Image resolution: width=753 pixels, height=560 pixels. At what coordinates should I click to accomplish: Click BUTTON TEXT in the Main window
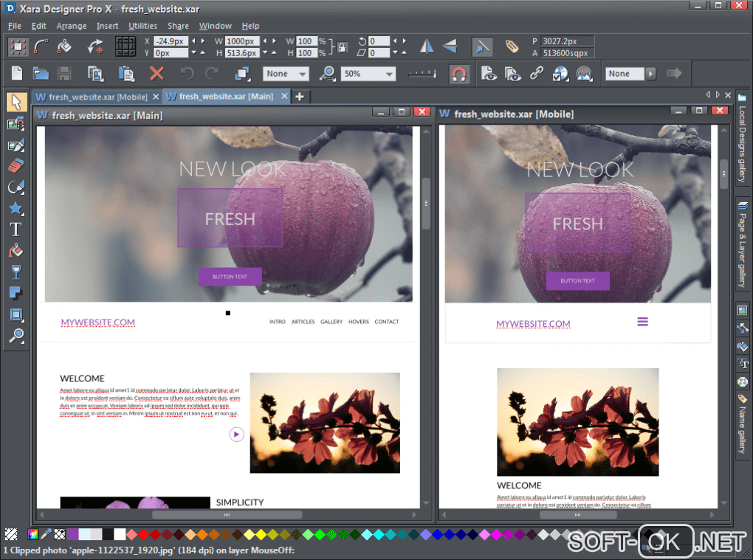(230, 277)
